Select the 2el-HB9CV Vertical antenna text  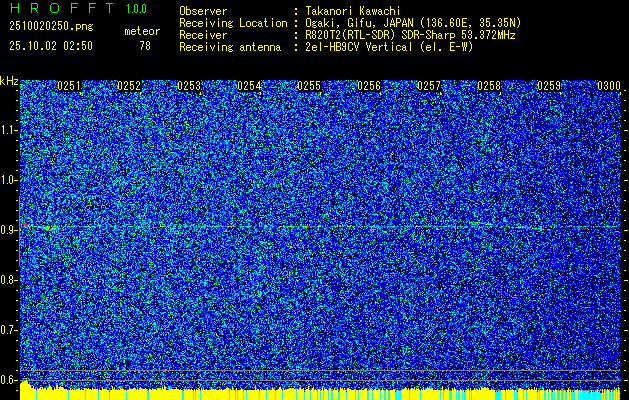coord(389,47)
